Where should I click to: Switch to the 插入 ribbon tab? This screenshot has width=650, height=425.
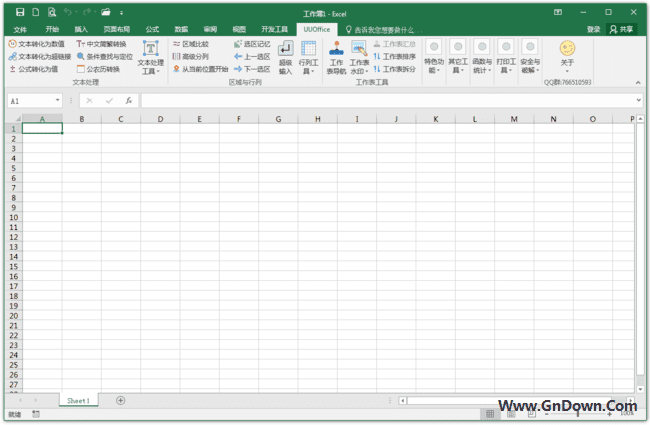(x=81, y=29)
